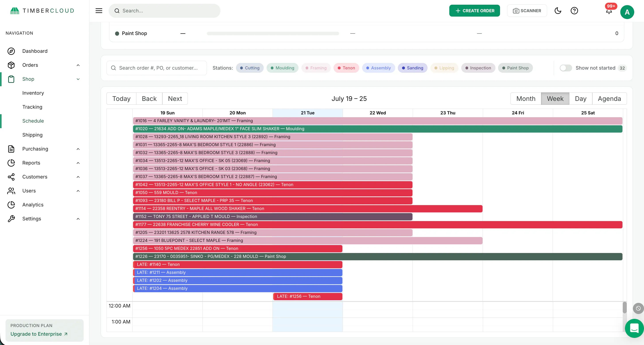Viewport: 644px width, 345px height.
Task: Toggle the Lipping station filter
Action: 444,68
